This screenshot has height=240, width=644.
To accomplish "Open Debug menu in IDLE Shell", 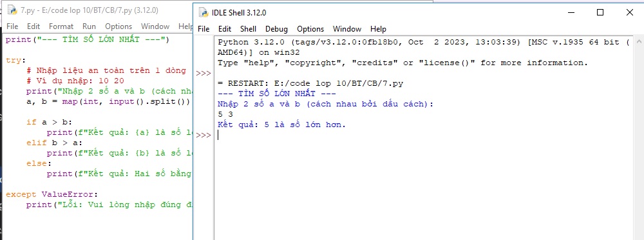I will pyautogui.click(x=276, y=29).
